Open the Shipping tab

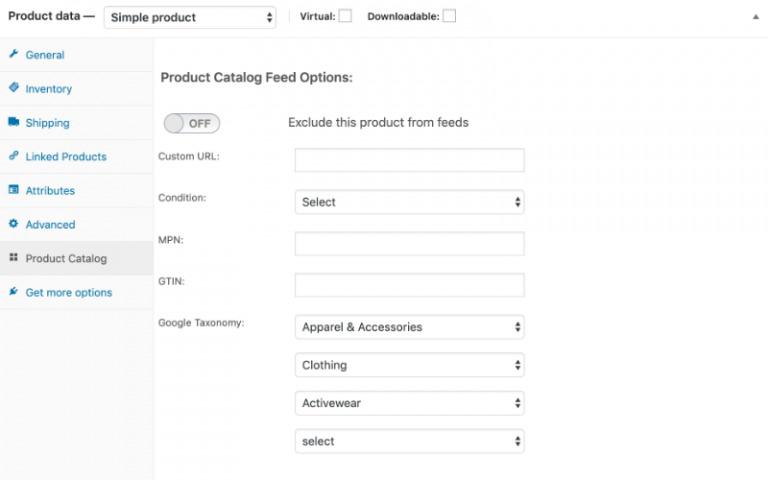point(47,123)
